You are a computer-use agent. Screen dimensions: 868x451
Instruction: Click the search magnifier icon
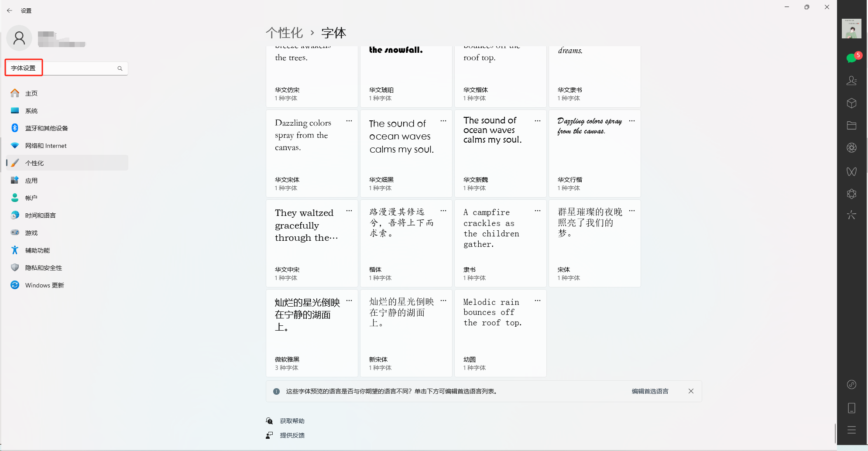(x=120, y=68)
